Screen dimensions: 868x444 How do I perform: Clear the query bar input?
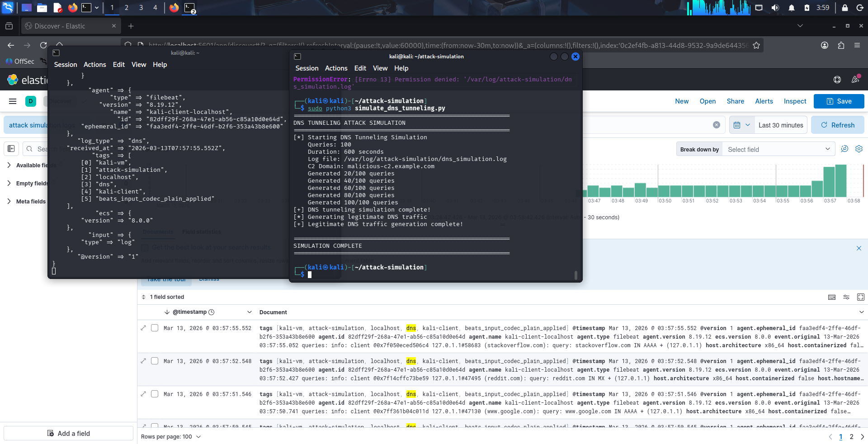coord(717,125)
